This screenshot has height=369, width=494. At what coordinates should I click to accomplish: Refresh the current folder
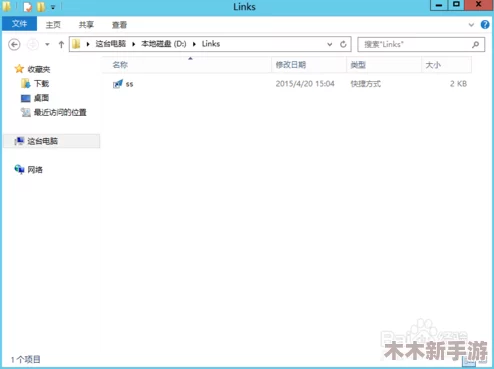tap(343, 44)
